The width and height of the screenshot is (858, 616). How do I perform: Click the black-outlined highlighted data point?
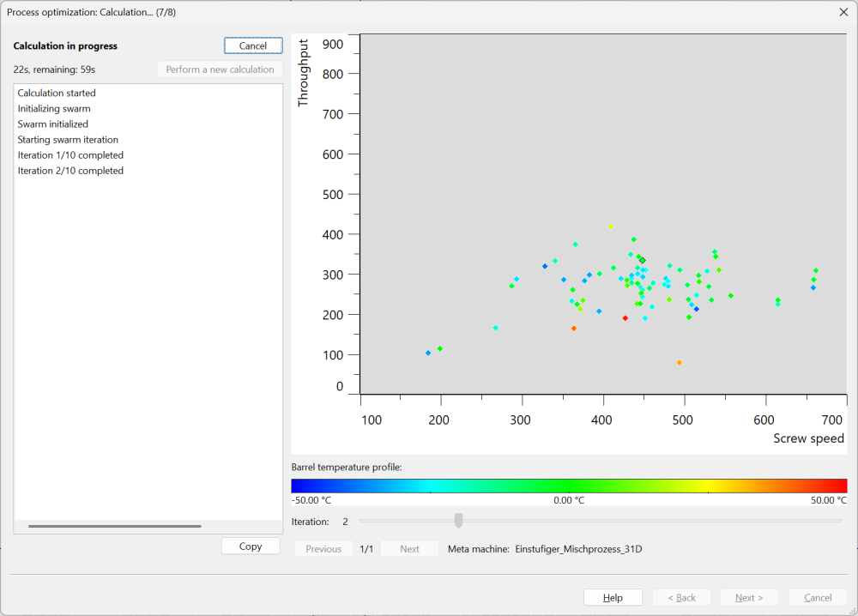(643, 261)
